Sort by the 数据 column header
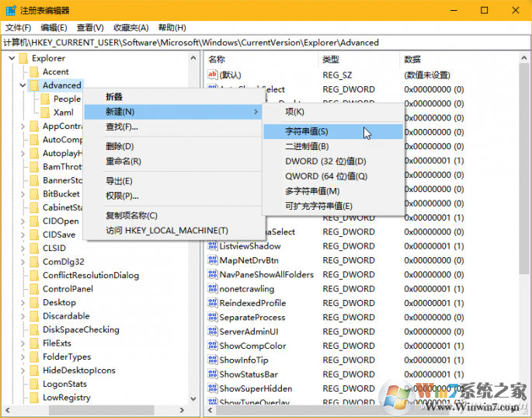Screen dimensions: 532x418 460,60
